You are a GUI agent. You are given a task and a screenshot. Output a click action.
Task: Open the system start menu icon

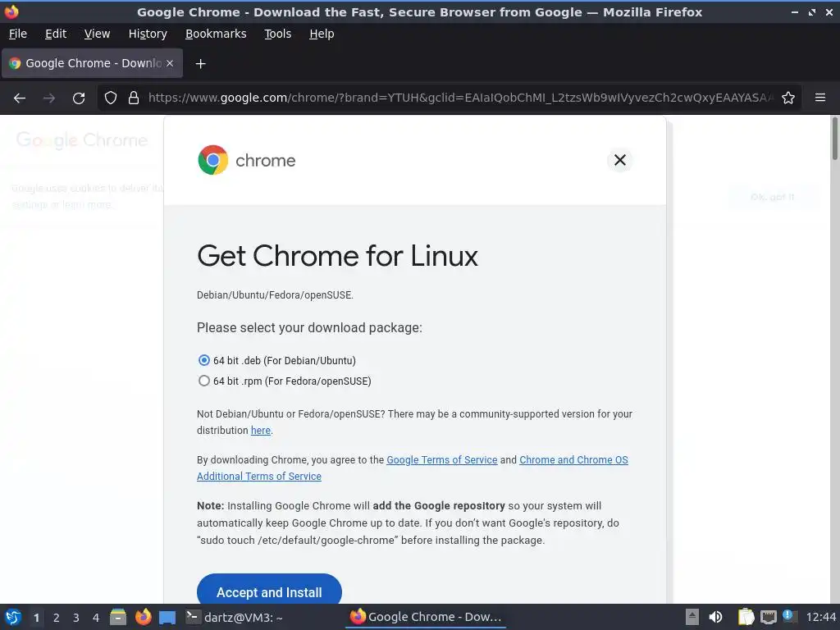coord(13,617)
